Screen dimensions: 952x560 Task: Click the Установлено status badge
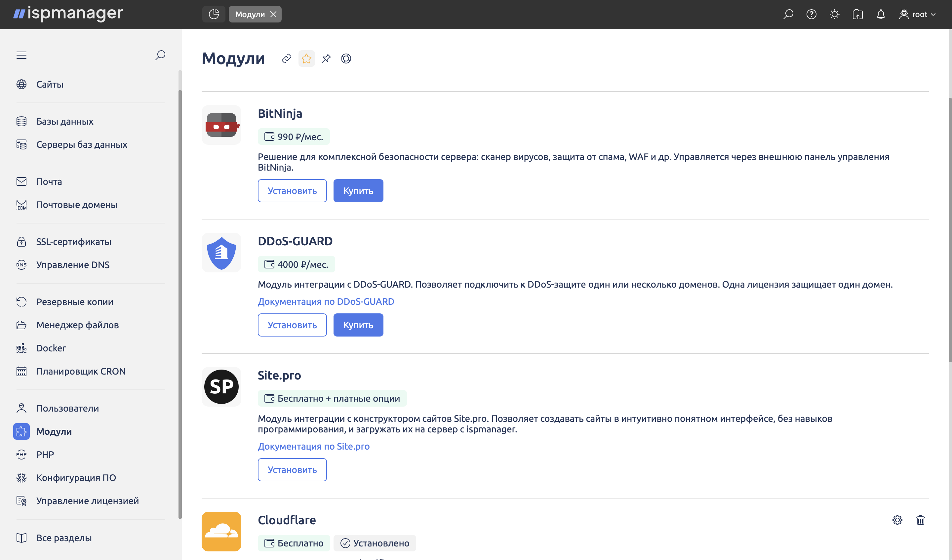point(375,543)
